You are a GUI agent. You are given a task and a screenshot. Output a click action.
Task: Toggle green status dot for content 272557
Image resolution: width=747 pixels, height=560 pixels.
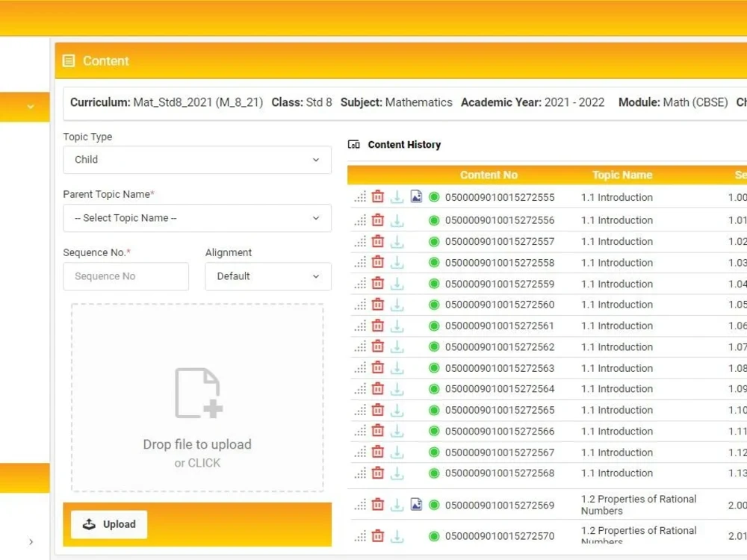pyautogui.click(x=434, y=241)
